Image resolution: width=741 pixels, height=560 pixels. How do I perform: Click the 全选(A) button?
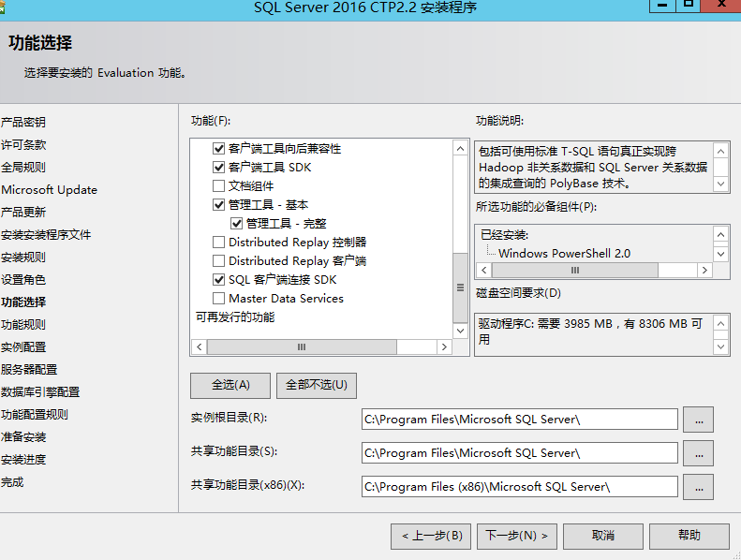[x=230, y=385]
